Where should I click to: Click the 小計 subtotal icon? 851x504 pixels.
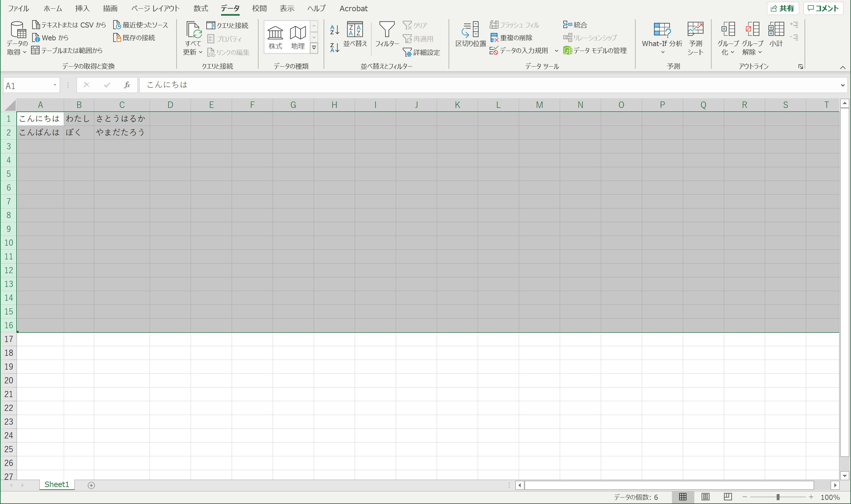(x=776, y=34)
